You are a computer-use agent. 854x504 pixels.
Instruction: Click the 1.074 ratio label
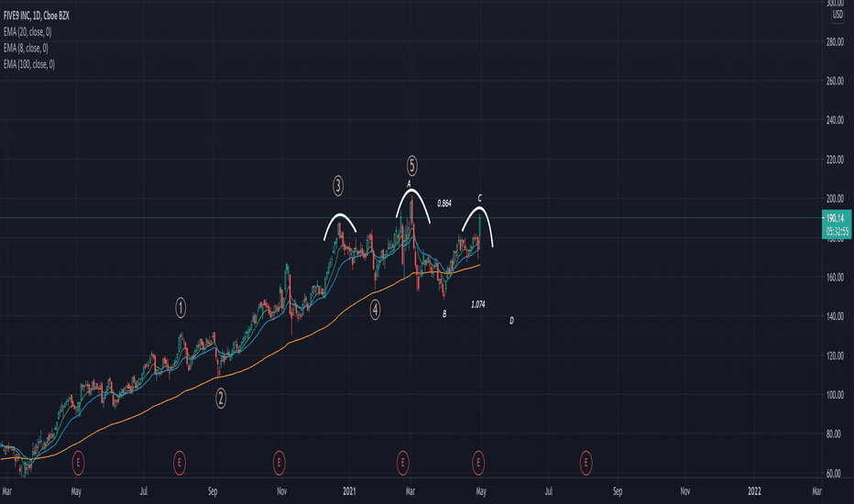pyautogui.click(x=477, y=304)
